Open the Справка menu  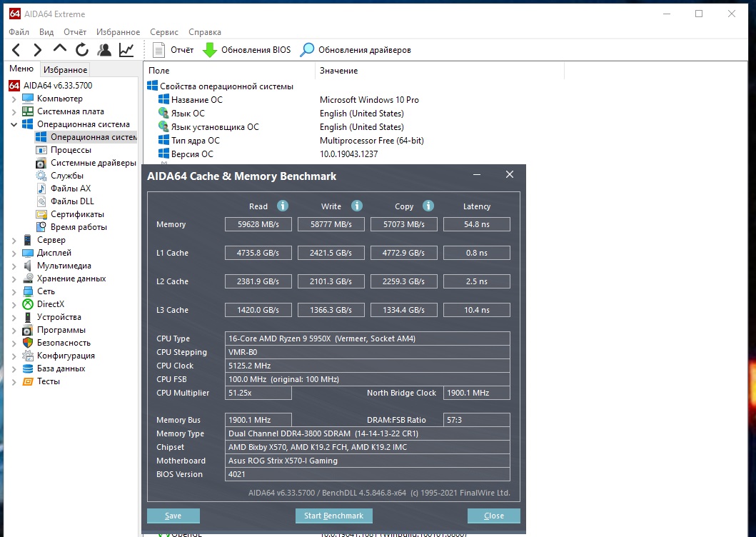point(204,32)
